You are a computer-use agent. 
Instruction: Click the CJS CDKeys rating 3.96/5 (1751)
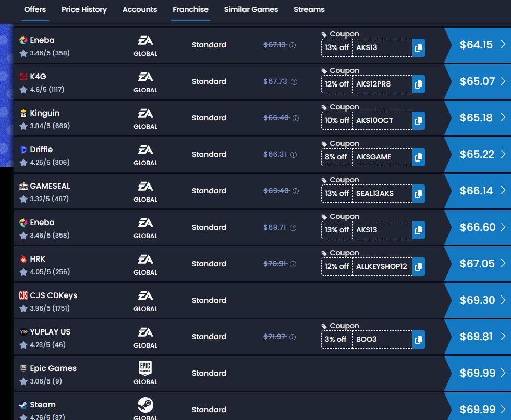pos(50,308)
